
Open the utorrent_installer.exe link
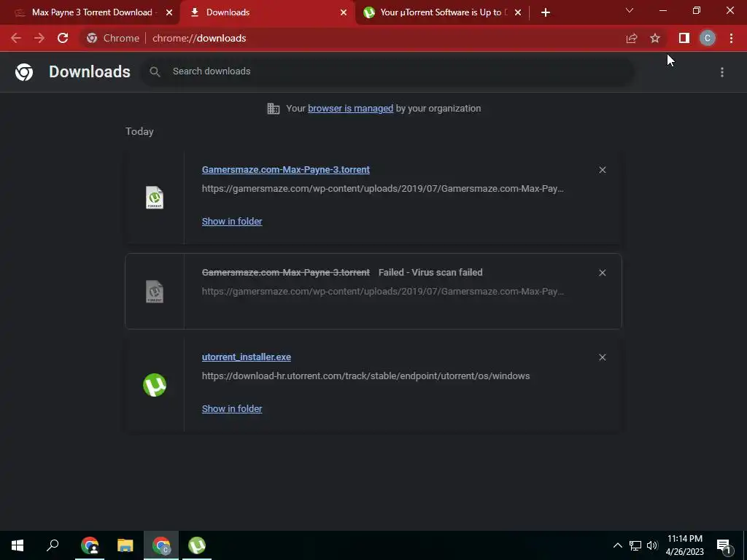247,357
